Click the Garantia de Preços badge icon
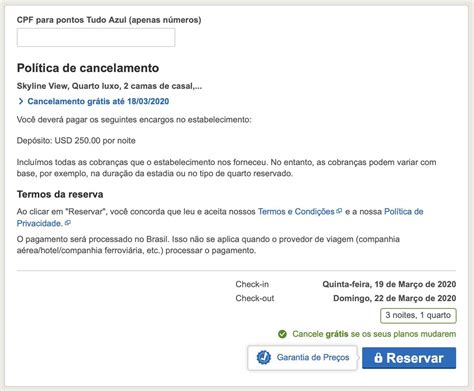Image resolution: width=474 pixels, height=391 pixels. [x=263, y=357]
